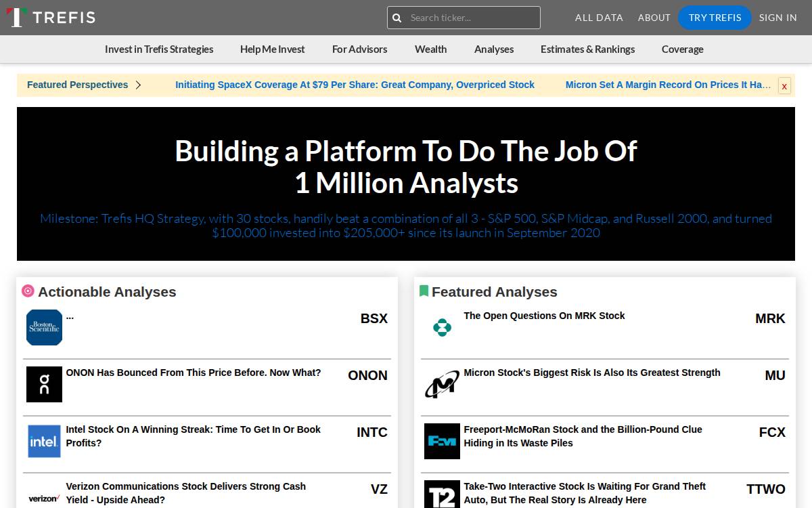Open Invest in Trefis Strategies menu

tap(159, 49)
